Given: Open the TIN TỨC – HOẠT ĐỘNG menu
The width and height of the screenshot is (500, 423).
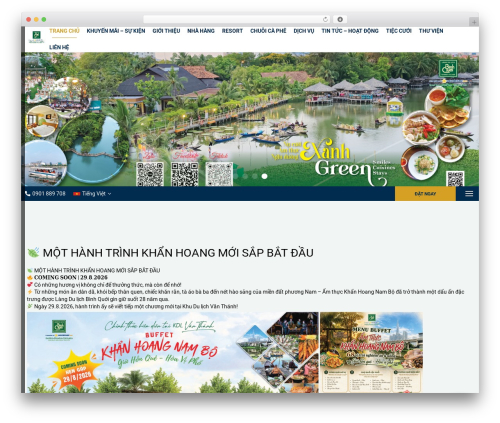Looking at the screenshot, I should tap(350, 31).
